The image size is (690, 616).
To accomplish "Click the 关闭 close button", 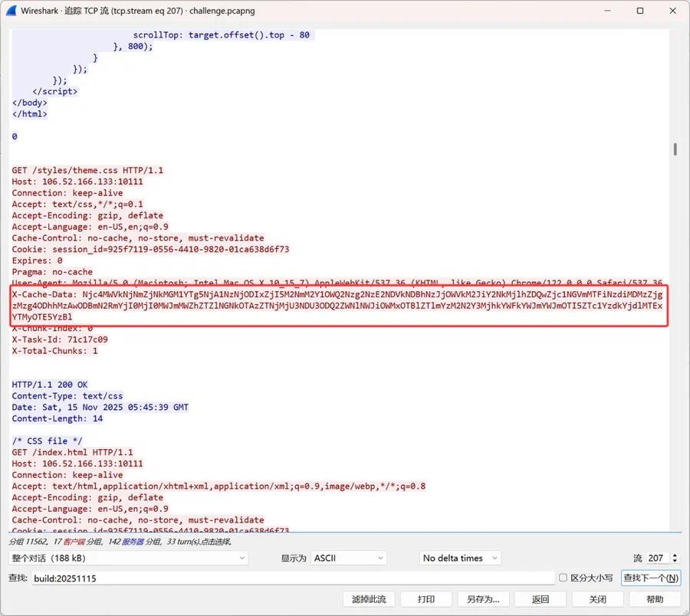I will pos(597,599).
